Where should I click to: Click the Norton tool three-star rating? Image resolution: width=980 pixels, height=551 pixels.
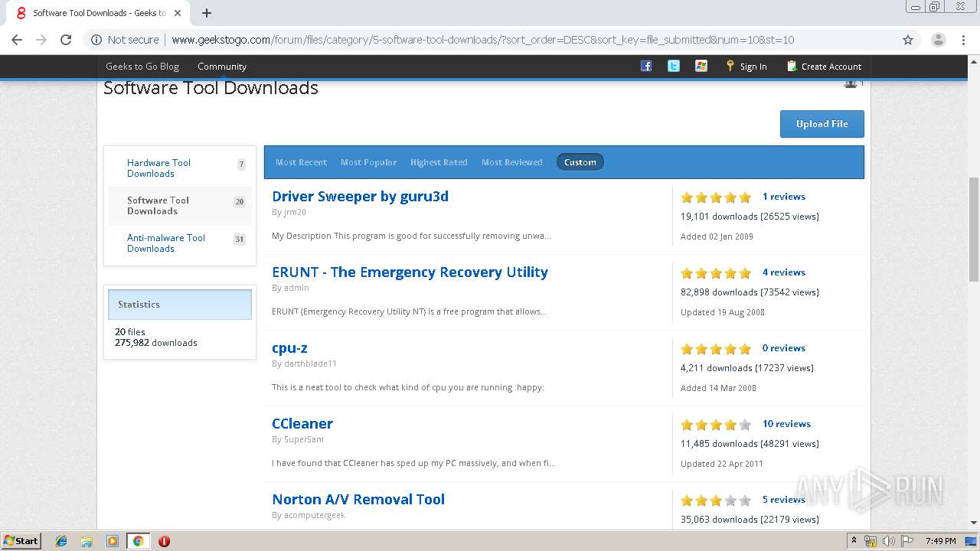pyautogui.click(x=716, y=500)
